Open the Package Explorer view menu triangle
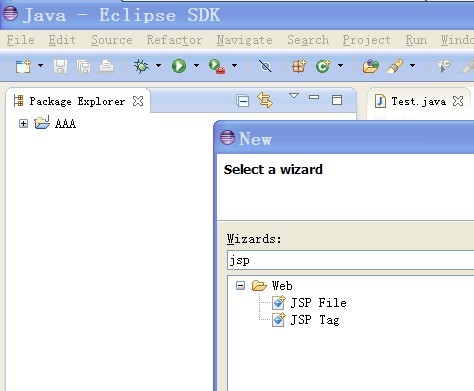The image size is (474, 391). [x=294, y=96]
